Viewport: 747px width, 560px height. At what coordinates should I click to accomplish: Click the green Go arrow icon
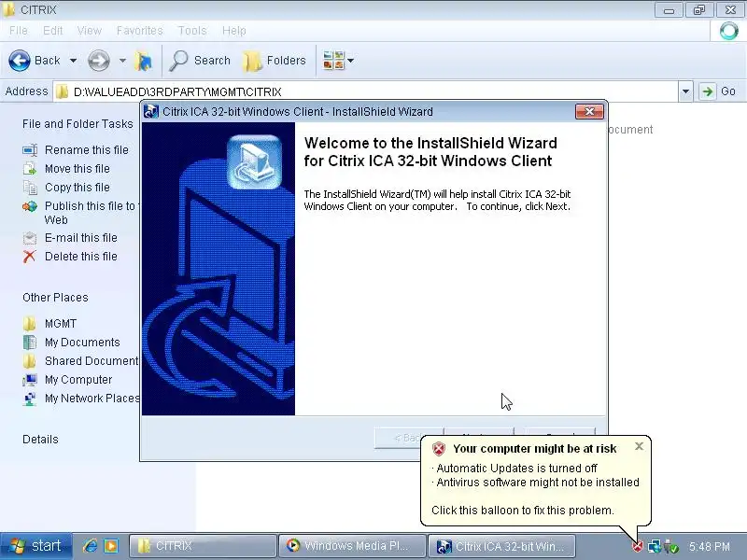(x=708, y=91)
